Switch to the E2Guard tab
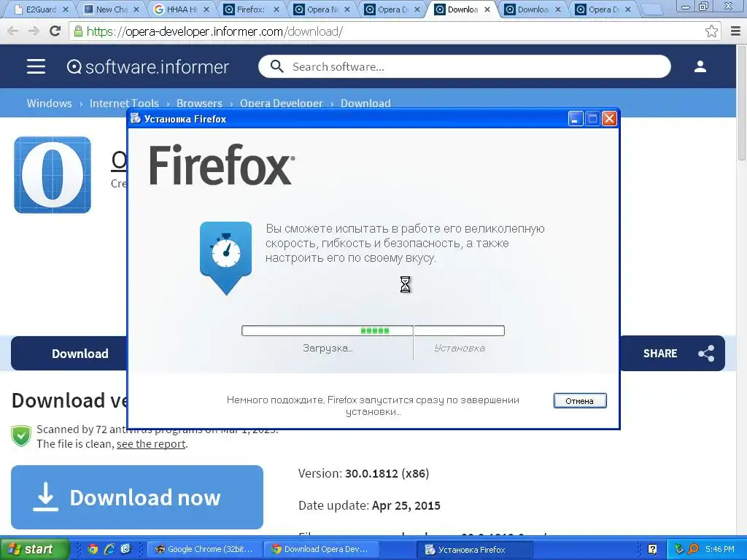The image size is (747, 560). click(42, 9)
